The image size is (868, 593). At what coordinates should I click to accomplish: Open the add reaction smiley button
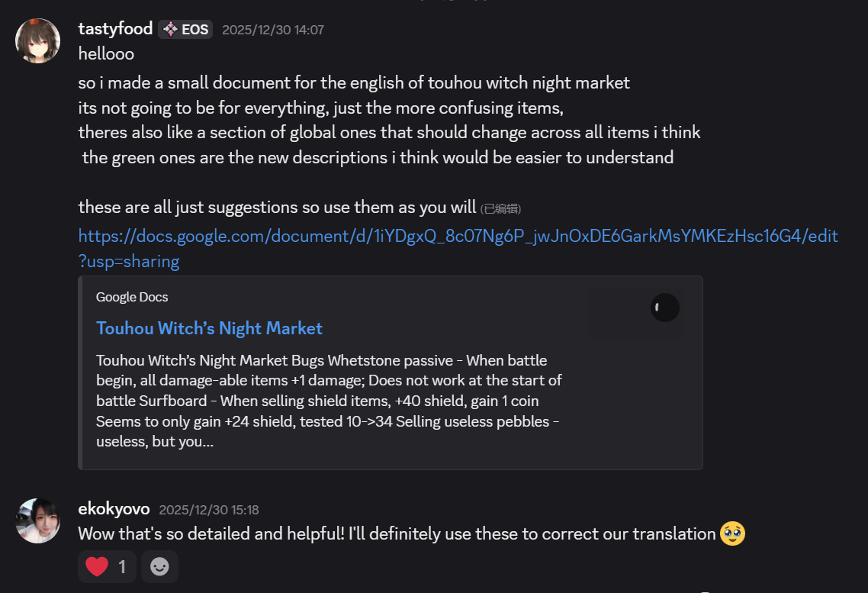pyautogui.click(x=159, y=567)
